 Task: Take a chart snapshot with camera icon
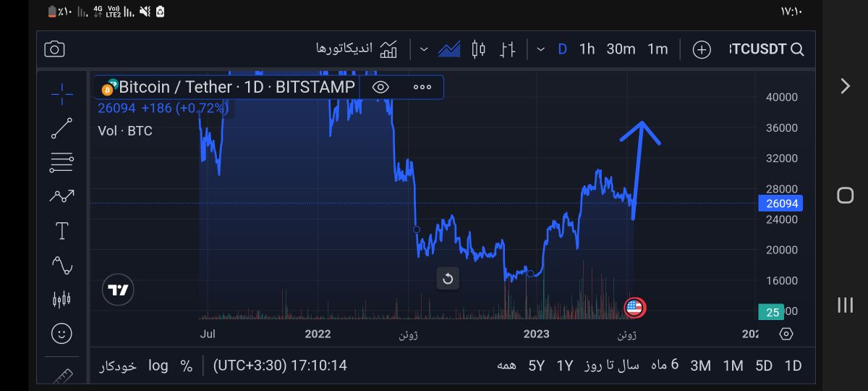pyautogui.click(x=54, y=49)
